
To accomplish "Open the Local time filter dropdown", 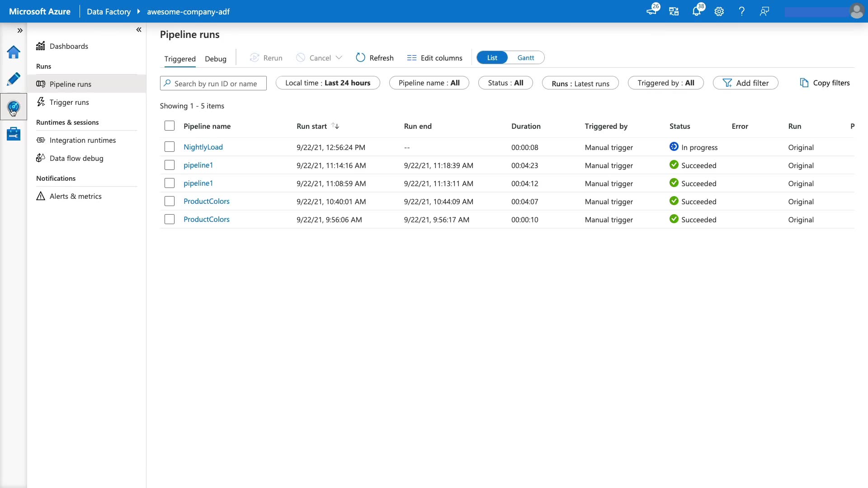I will (328, 83).
